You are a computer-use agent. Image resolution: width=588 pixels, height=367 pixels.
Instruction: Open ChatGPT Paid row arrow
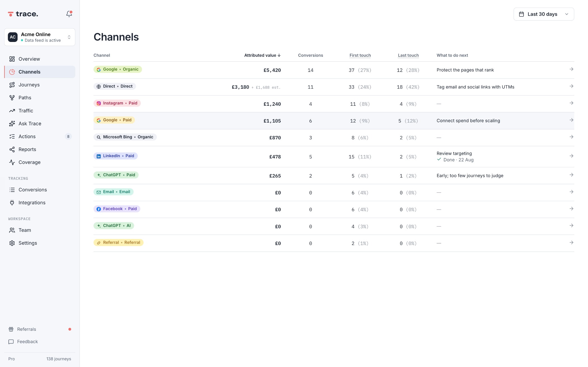[571, 175]
